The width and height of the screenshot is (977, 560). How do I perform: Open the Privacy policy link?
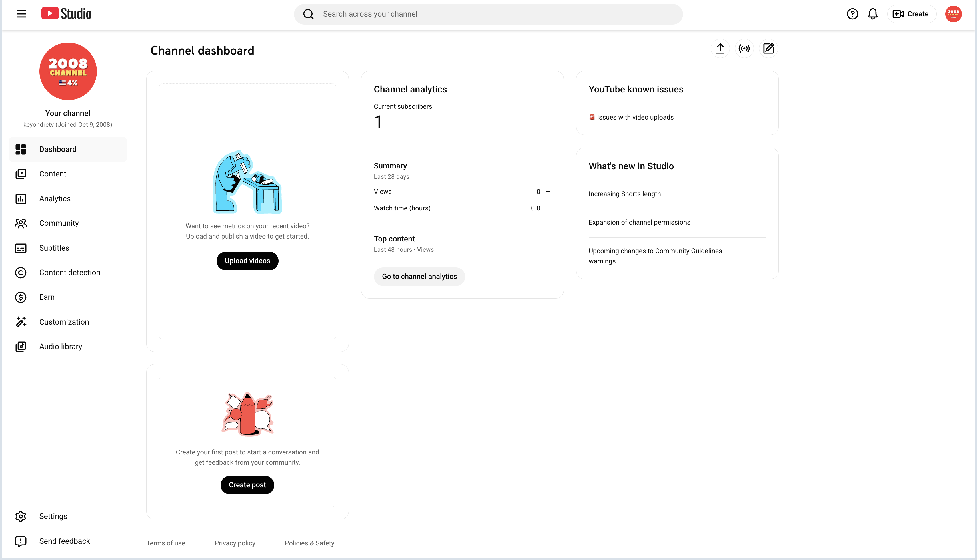coord(235,543)
